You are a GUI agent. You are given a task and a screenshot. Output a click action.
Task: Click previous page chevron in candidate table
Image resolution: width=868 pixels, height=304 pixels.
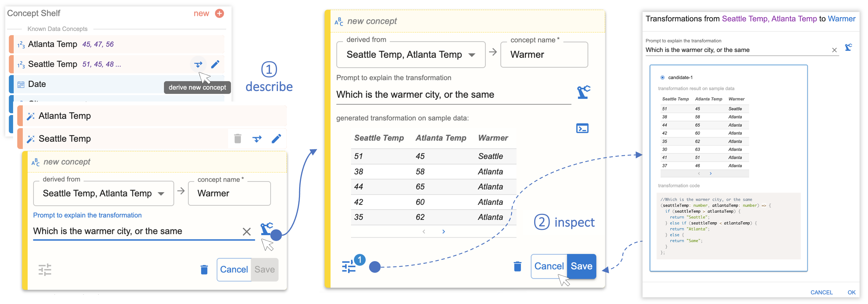click(x=699, y=173)
